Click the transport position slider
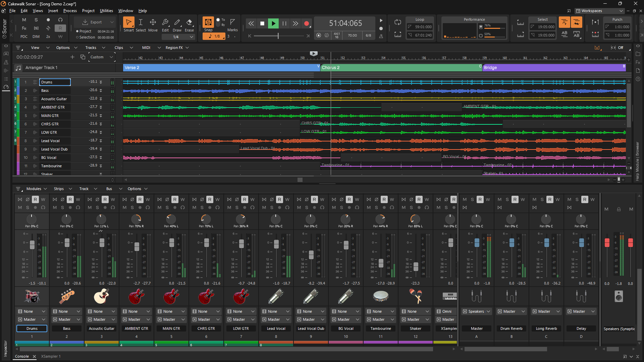644x362 pixels. click(x=279, y=36)
